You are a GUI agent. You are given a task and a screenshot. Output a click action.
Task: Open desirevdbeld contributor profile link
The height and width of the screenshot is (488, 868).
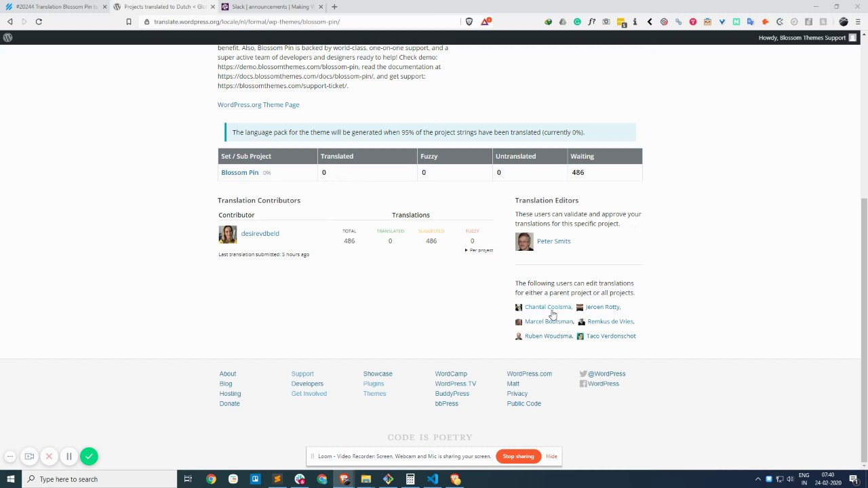click(260, 233)
